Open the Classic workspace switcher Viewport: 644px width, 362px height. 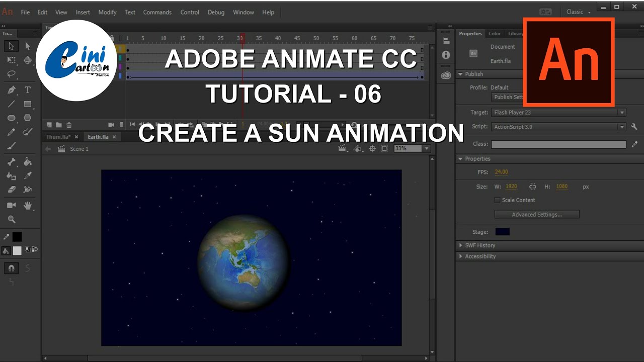579,12
